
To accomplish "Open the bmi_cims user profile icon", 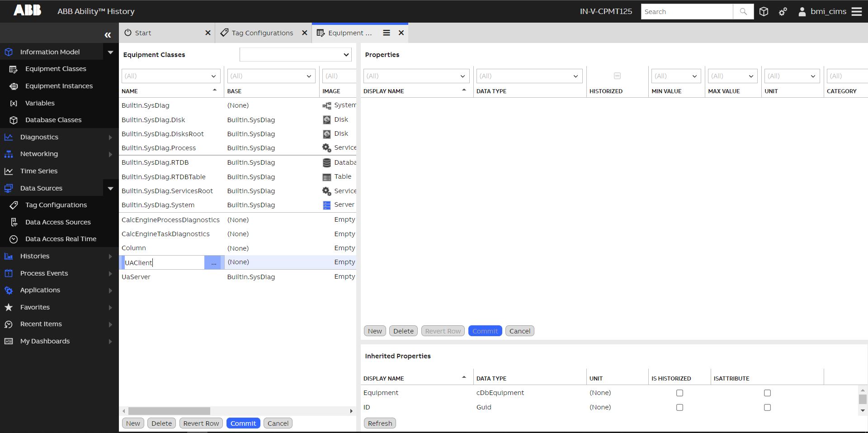I will click(x=802, y=12).
